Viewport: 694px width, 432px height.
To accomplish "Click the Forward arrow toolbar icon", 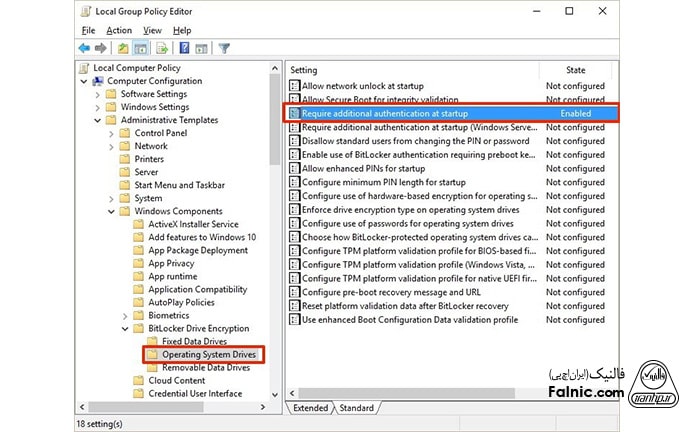I will [x=101, y=47].
